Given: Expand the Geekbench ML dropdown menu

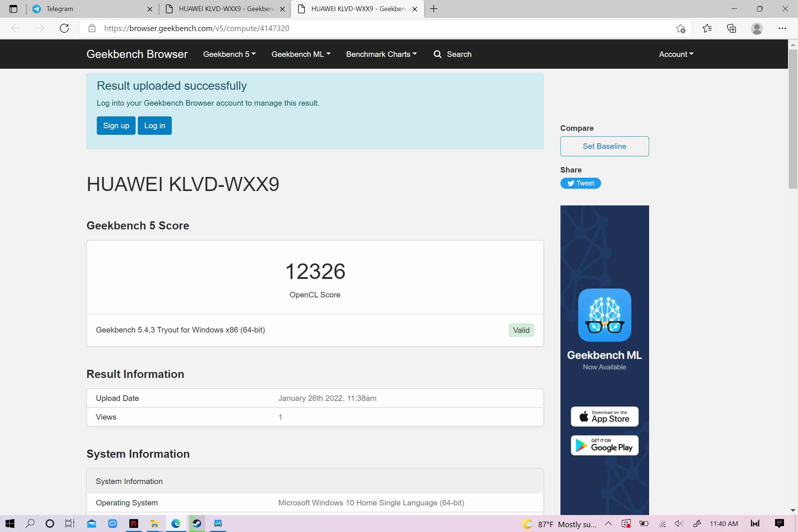Looking at the screenshot, I should tap(301, 54).
